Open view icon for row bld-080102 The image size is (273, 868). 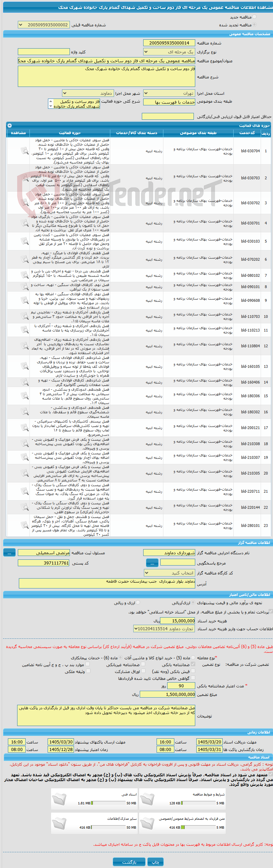[x=25, y=275]
